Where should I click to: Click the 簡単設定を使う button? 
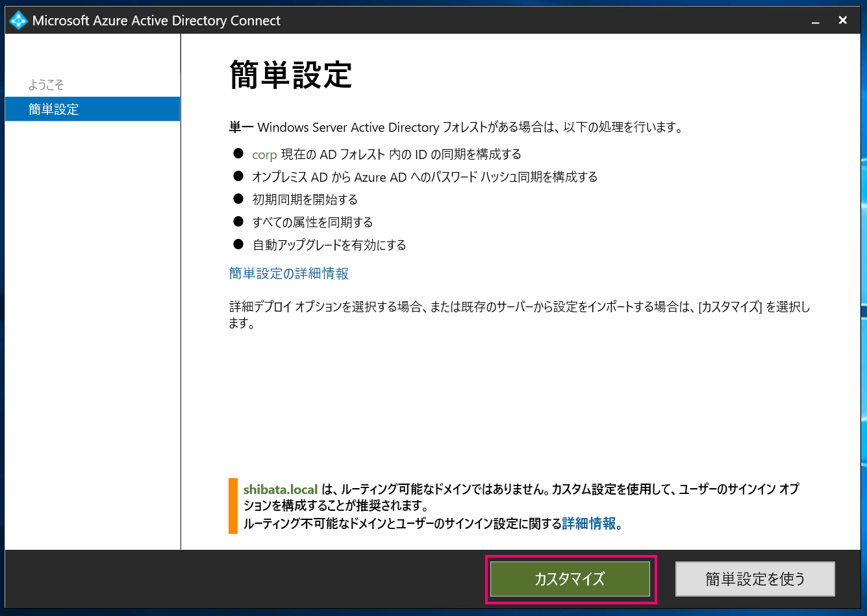755,578
